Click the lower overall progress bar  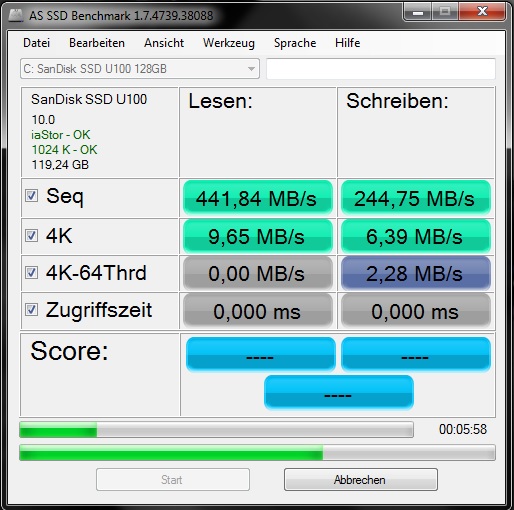(x=257, y=452)
